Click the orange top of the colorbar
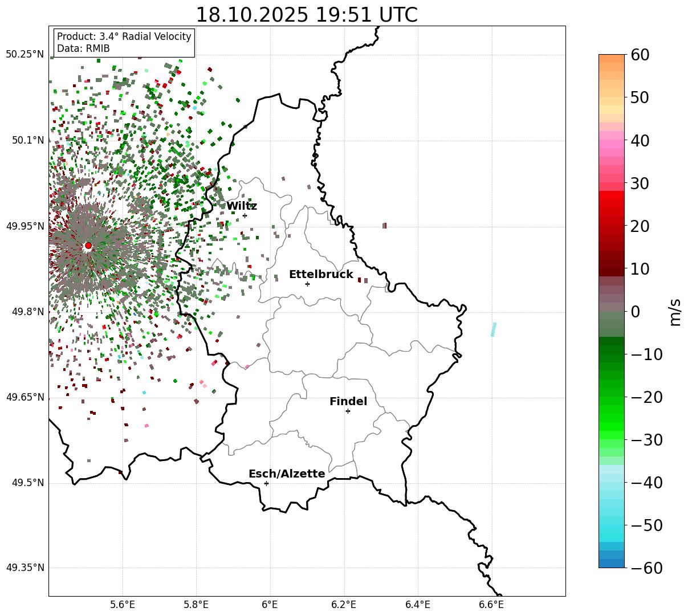Viewport: 688px width, 616px height. [x=612, y=63]
